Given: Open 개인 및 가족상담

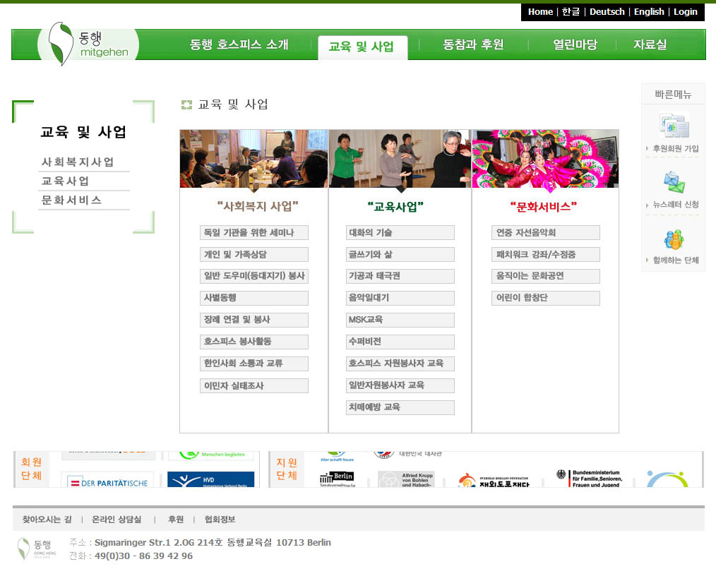Looking at the screenshot, I should (254, 255).
